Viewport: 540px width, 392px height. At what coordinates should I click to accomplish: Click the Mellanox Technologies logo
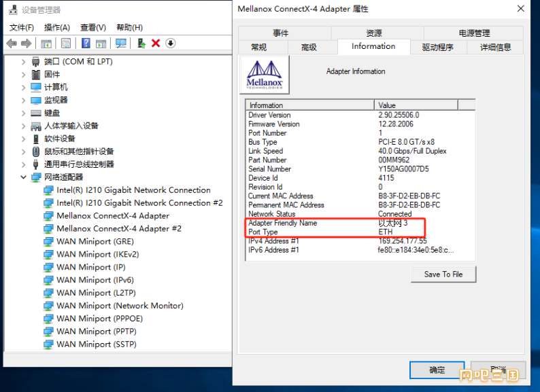265,74
